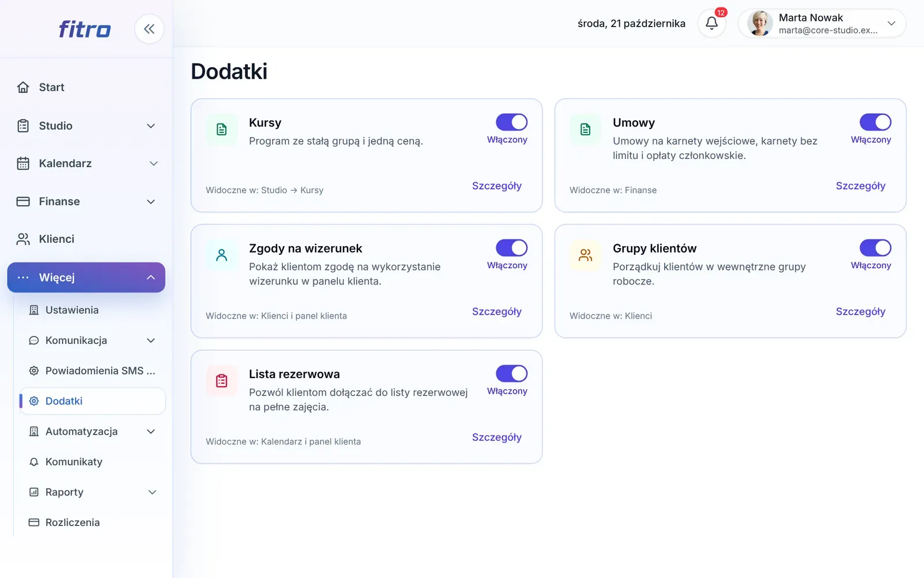Click Marta Nowak's profile avatar
Screen dimensions: 924x578
[759, 23]
